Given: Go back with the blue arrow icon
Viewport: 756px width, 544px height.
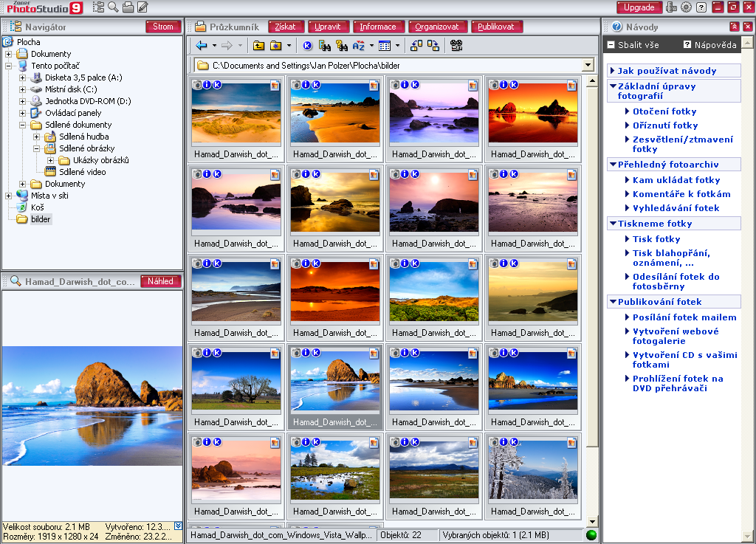Looking at the screenshot, I should point(202,45).
